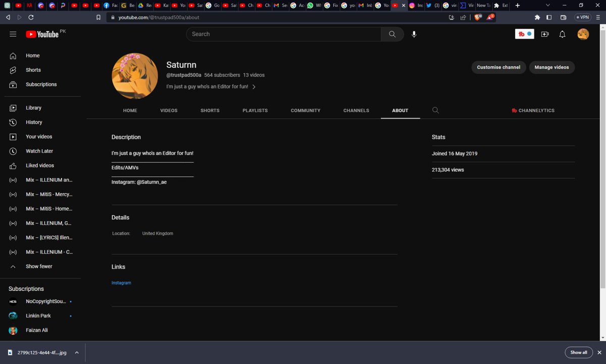Open the browser main hamburger menu
Viewport: 606px width, 364px height.
point(598,17)
